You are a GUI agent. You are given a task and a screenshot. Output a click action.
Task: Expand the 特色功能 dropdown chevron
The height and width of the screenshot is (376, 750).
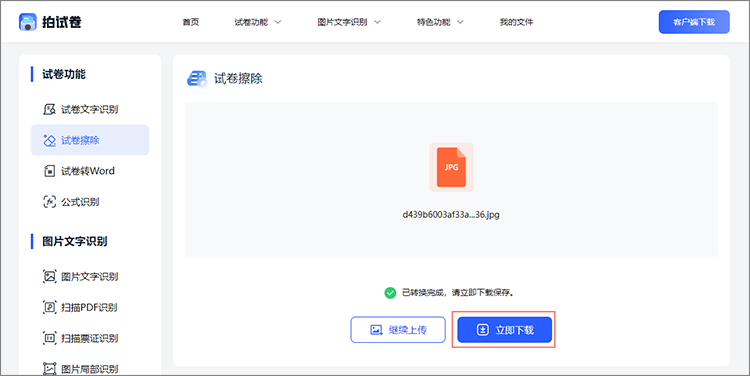point(461,22)
